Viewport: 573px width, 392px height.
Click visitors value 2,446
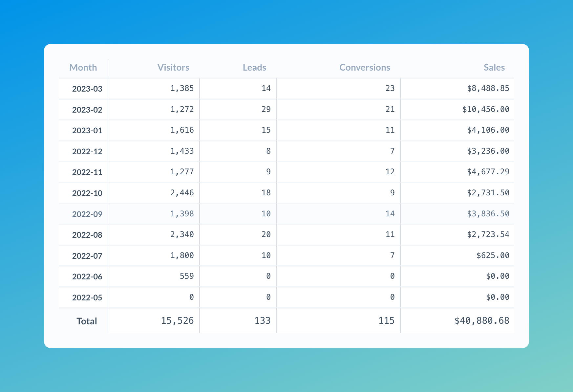(x=182, y=193)
